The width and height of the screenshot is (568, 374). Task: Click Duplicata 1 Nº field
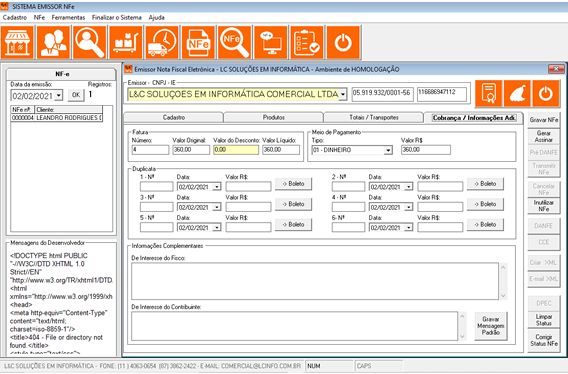point(156,187)
